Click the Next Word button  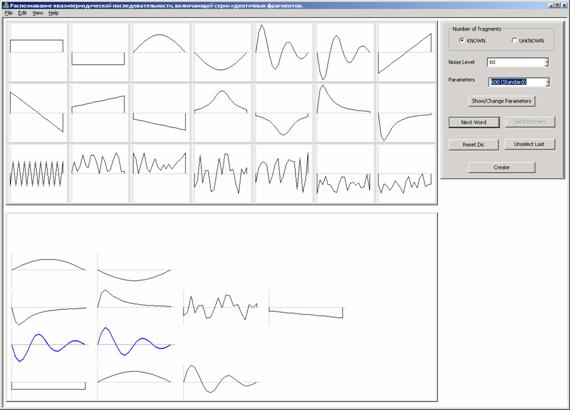click(x=474, y=122)
